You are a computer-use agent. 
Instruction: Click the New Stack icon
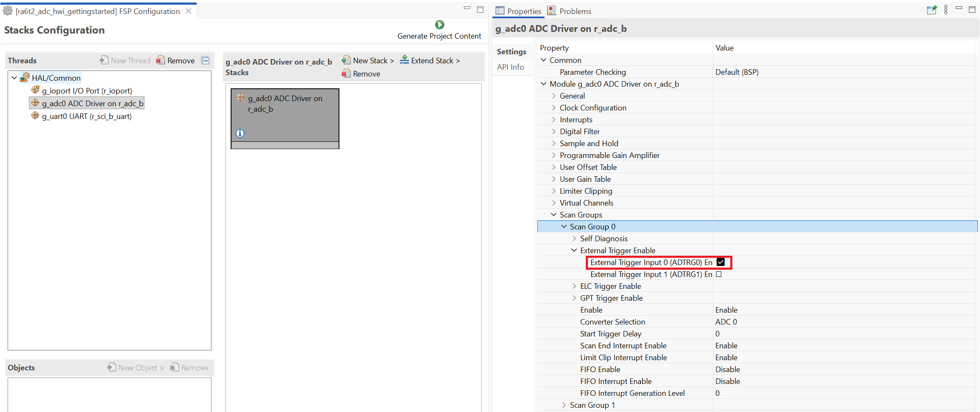tap(346, 60)
